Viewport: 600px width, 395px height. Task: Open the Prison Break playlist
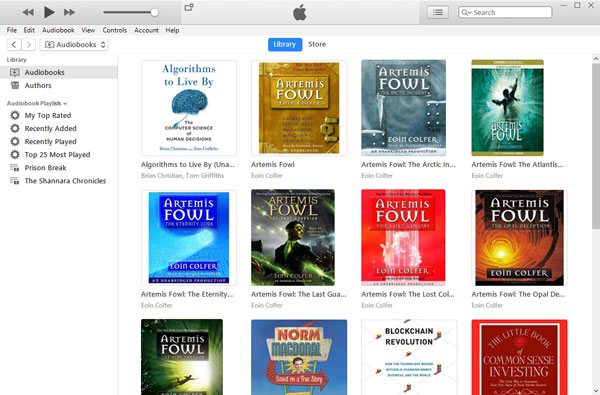tap(45, 168)
